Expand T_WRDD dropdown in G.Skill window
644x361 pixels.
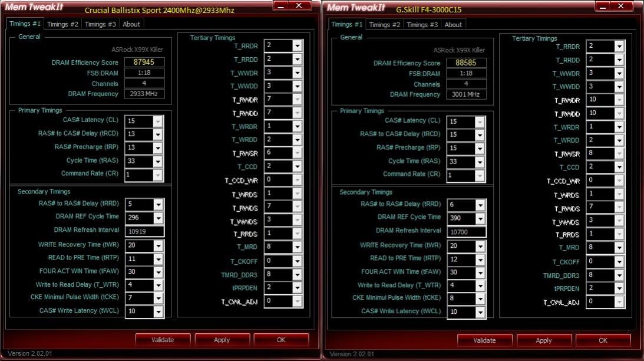(619, 140)
